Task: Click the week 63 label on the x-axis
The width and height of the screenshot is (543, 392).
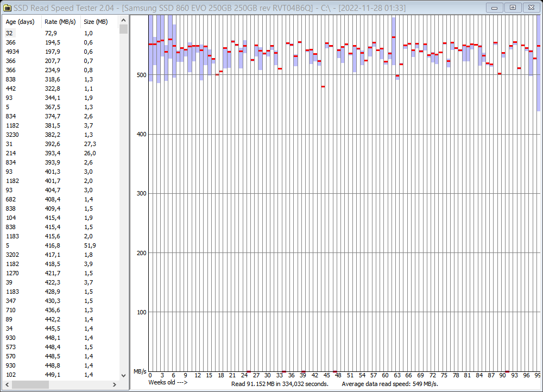Action: (x=397, y=375)
